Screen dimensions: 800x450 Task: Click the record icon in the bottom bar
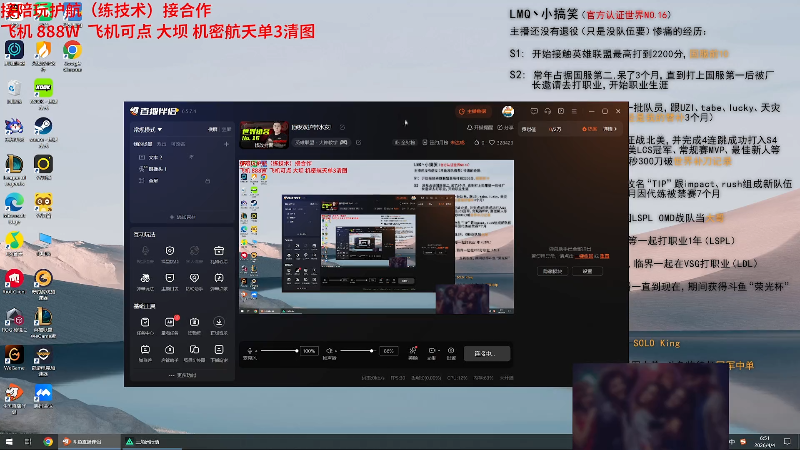(x=432, y=353)
